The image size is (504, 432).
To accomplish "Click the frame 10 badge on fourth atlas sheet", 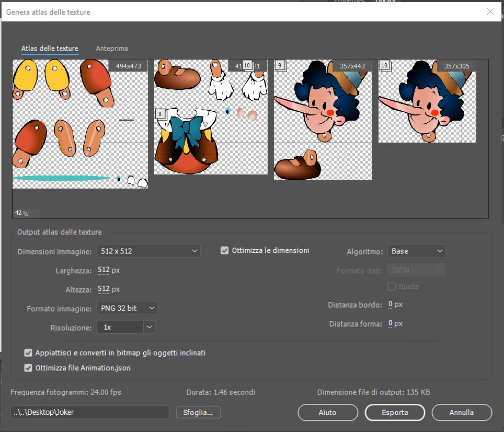I will pyautogui.click(x=384, y=65).
